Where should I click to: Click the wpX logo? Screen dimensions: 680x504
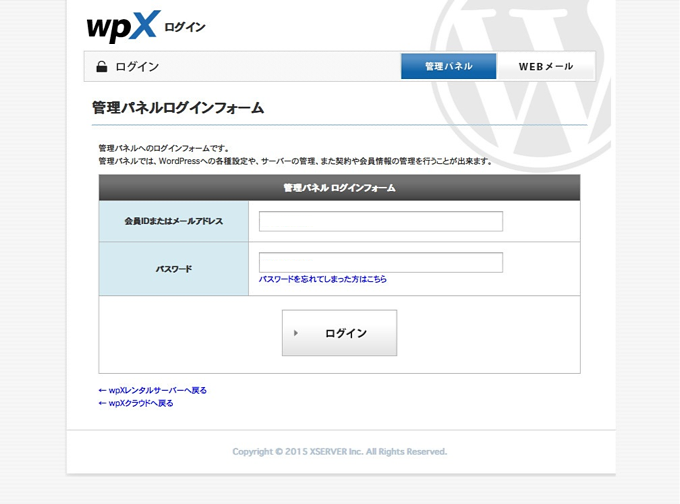click(x=123, y=27)
